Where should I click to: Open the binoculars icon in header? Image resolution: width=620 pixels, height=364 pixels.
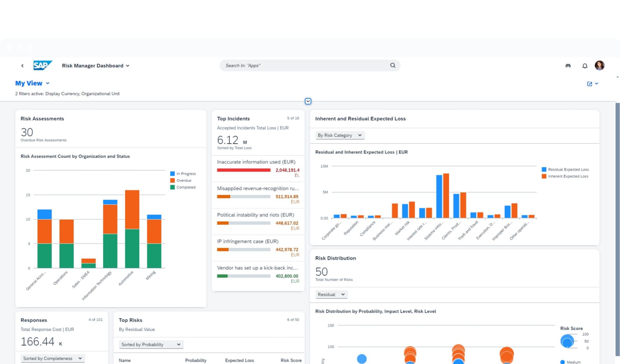(568, 66)
